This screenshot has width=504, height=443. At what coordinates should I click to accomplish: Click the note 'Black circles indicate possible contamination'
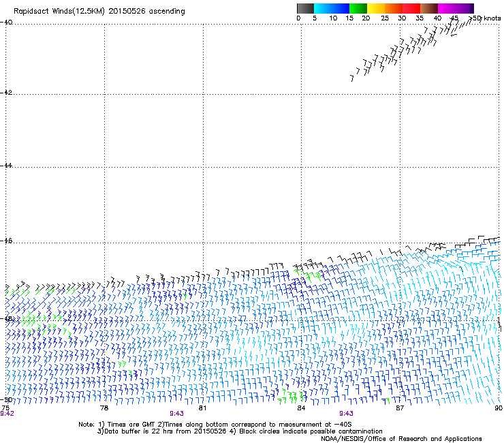(311, 431)
